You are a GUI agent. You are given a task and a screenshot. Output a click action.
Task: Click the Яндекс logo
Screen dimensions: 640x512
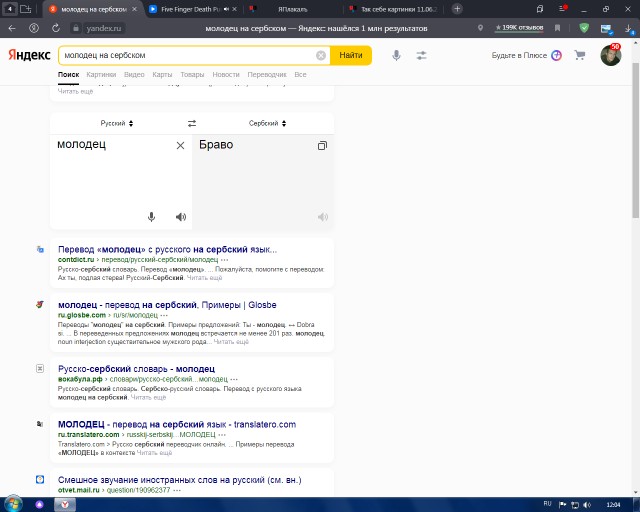coord(29,55)
